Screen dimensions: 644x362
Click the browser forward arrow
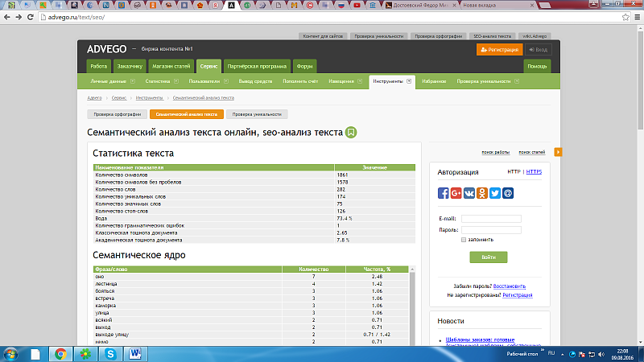[x=19, y=17]
